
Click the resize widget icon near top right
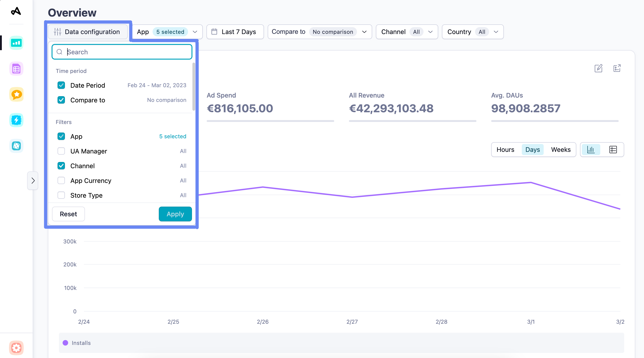617,68
